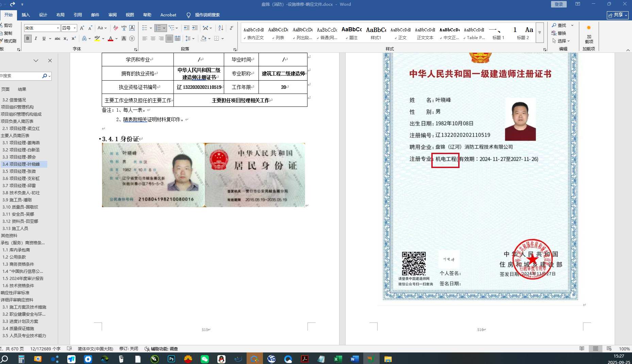632x364 pixels.
Task: Toggle justified paragraph alignment
Action: point(169,38)
